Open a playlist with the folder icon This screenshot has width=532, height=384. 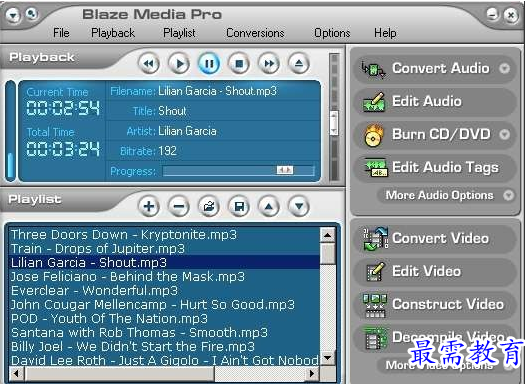209,206
